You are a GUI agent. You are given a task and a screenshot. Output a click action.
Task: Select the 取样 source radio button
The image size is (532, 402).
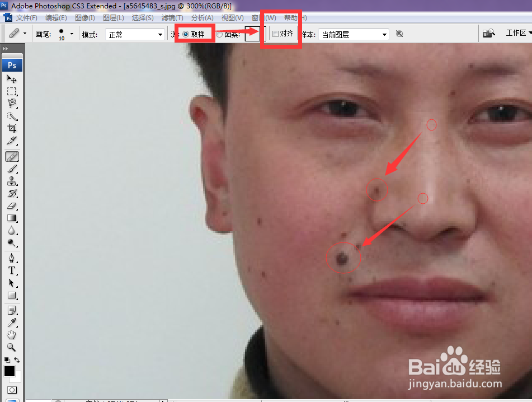point(186,34)
